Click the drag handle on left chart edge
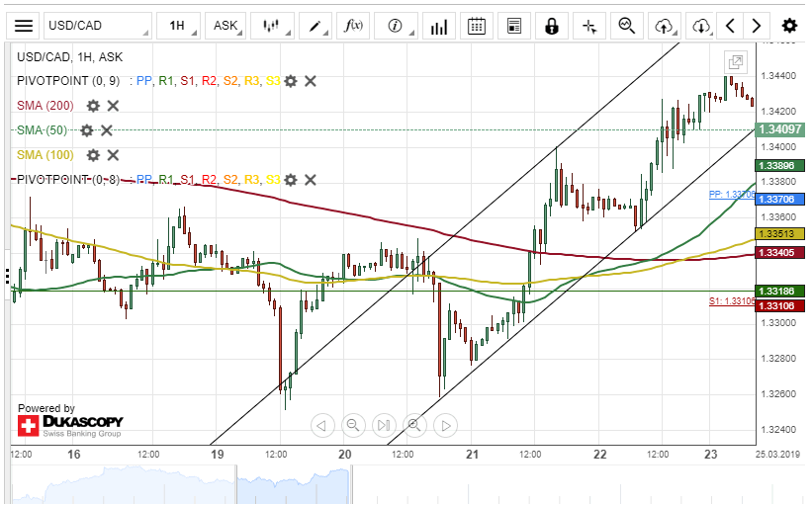This screenshot has width=812, height=505. pyautogui.click(x=7, y=277)
